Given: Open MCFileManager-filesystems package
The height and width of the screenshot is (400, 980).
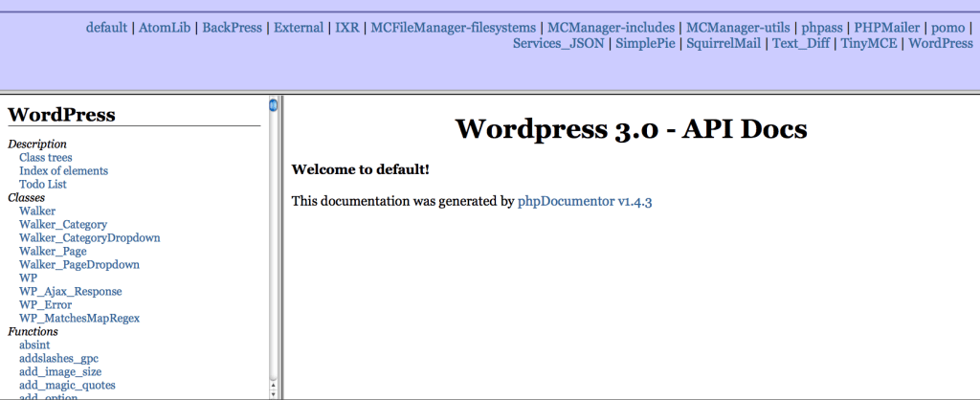Looking at the screenshot, I should (x=453, y=28).
